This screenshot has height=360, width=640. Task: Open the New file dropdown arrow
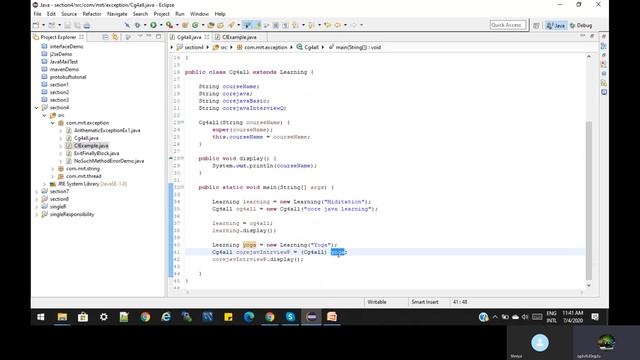(43, 25)
